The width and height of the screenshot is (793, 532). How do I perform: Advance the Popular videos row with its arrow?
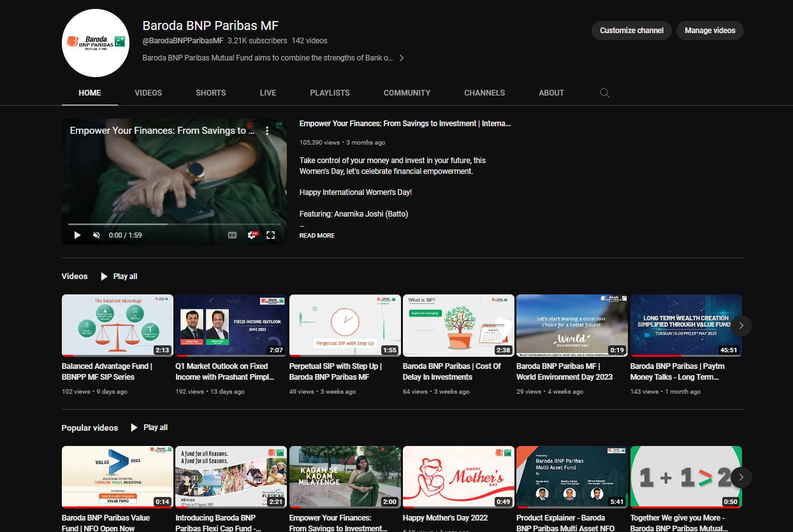[741, 477]
